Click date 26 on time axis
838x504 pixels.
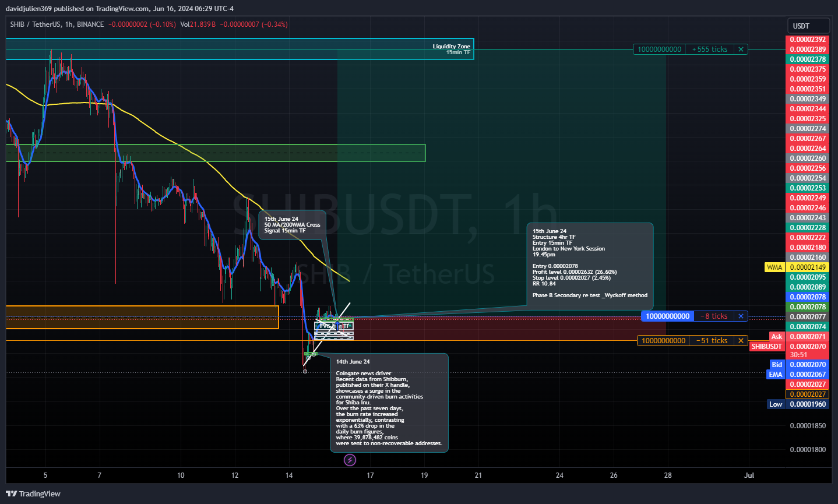click(614, 475)
